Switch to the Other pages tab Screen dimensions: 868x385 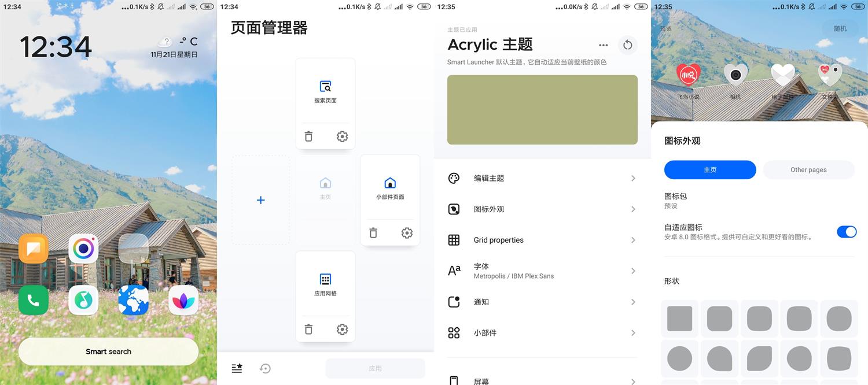coord(808,169)
